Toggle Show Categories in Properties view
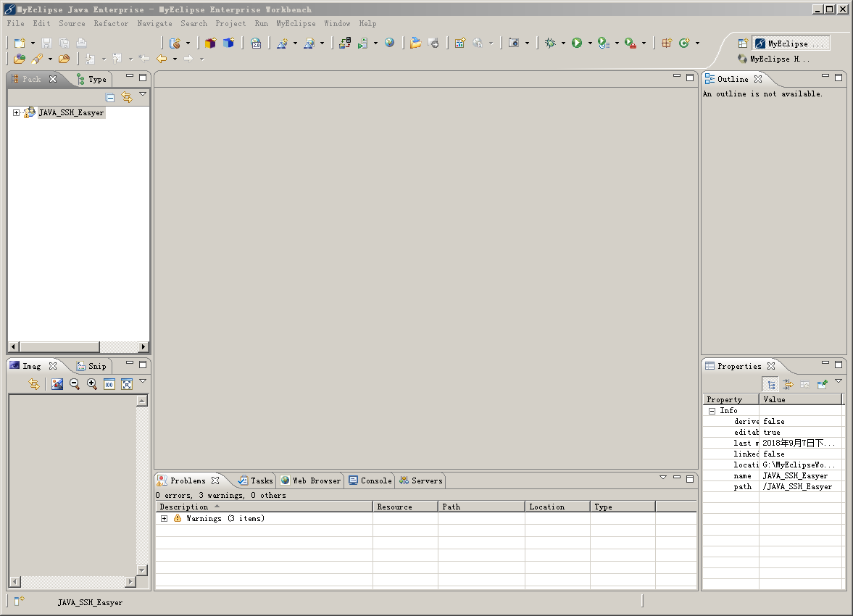The image size is (853, 616). pyautogui.click(x=772, y=384)
